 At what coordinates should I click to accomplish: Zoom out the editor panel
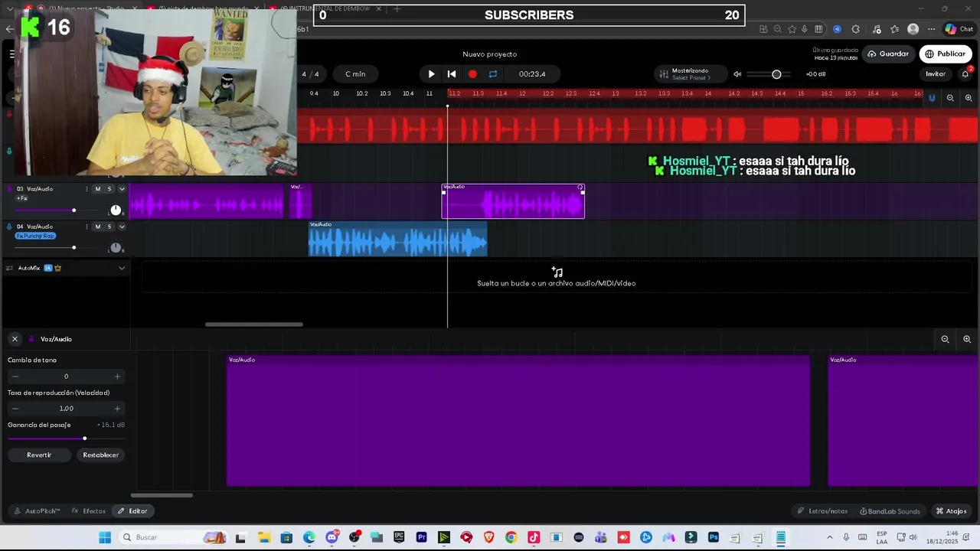(945, 339)
